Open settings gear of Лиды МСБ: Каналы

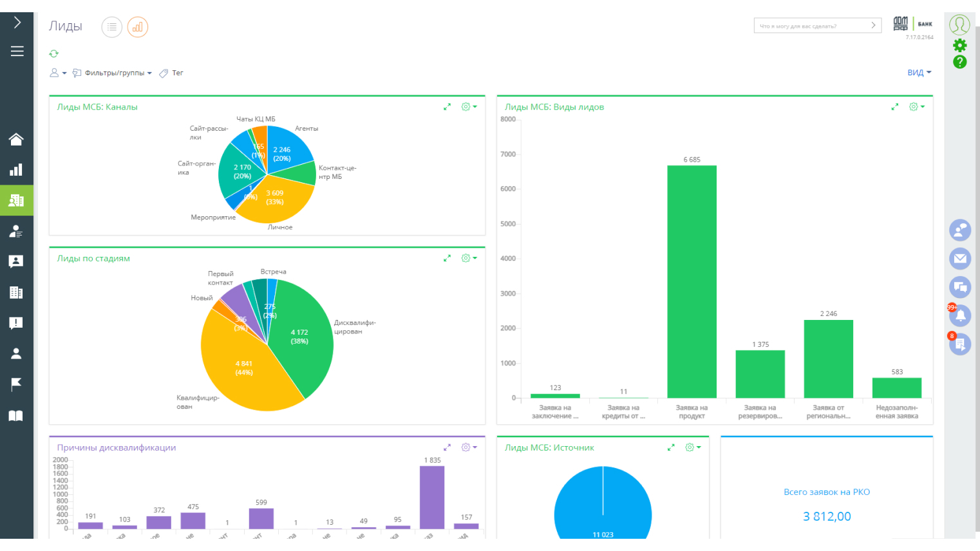click(x=469, y=107)
